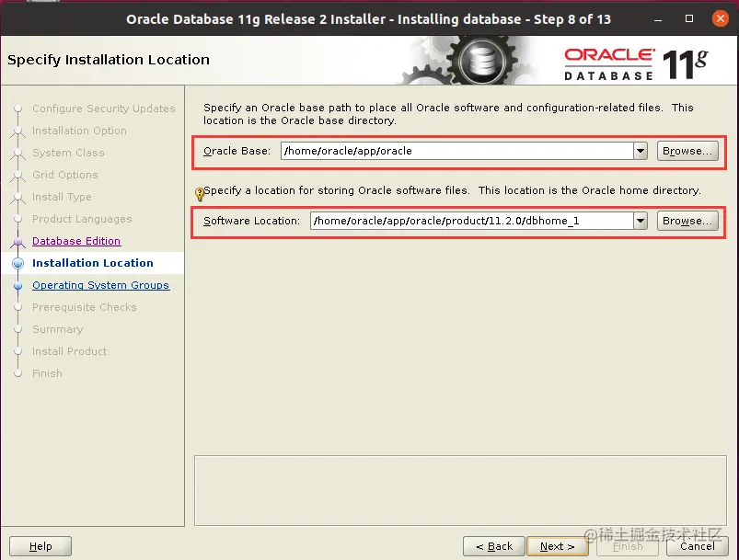Go back with the Back button
The width and height of the screenshot is (739, 560).
494,546
